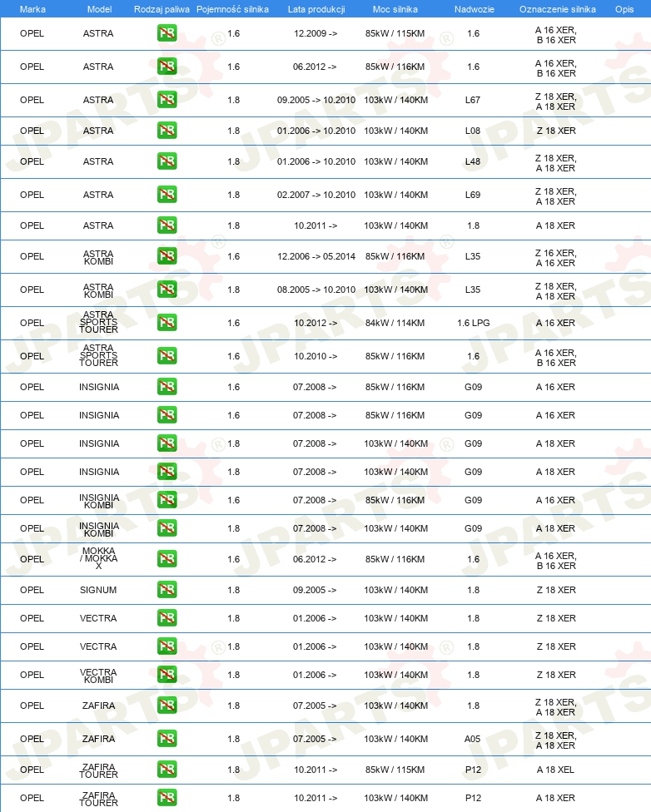Click the '10.2010 ->' production date
651x812 pixels.
click(x=316, y=356)
